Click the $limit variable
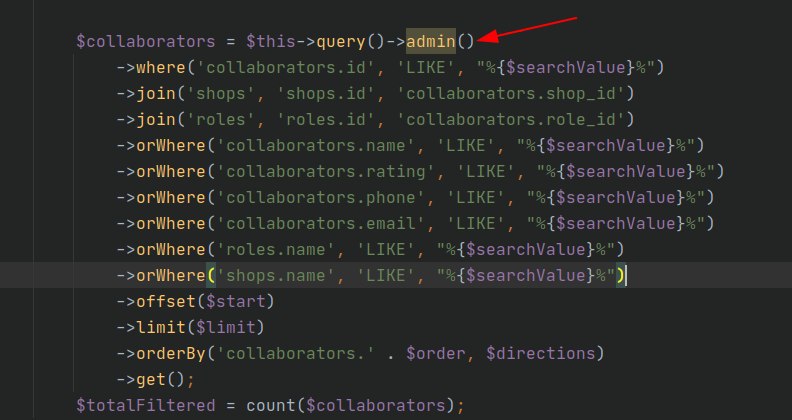 click(x=226, y=328)
